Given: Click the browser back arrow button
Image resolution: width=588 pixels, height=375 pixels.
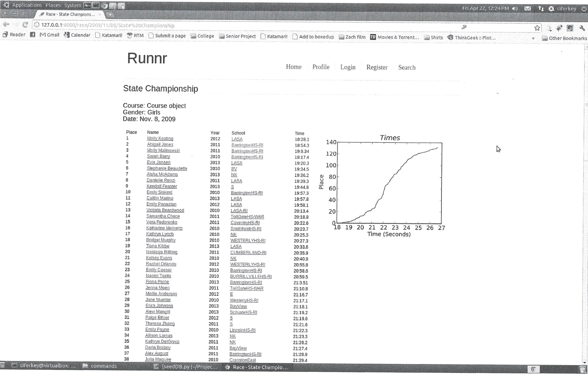Looking at the screenshot, I should (6, 25).
